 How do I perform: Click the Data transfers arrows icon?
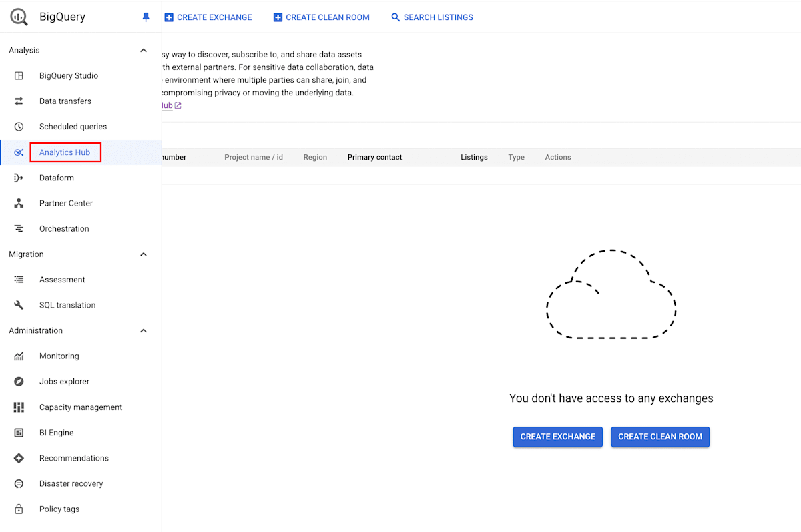tap(19, 101)
